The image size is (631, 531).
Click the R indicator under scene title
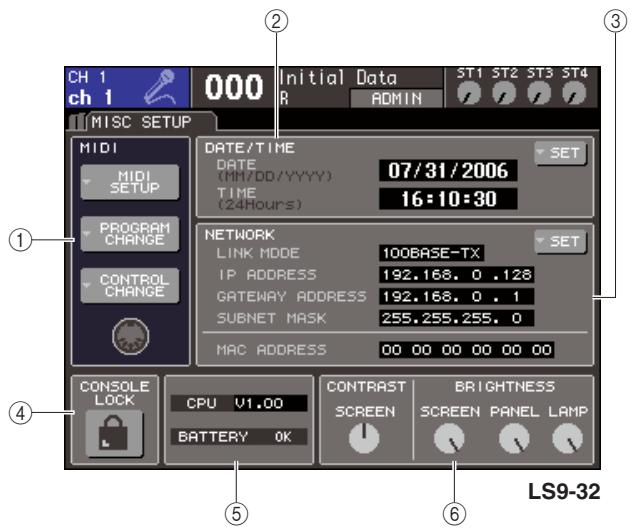[284, 98]
